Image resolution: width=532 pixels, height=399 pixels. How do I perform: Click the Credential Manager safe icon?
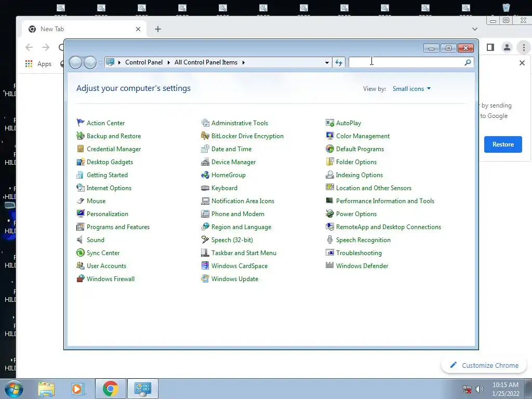click(81, 149)
